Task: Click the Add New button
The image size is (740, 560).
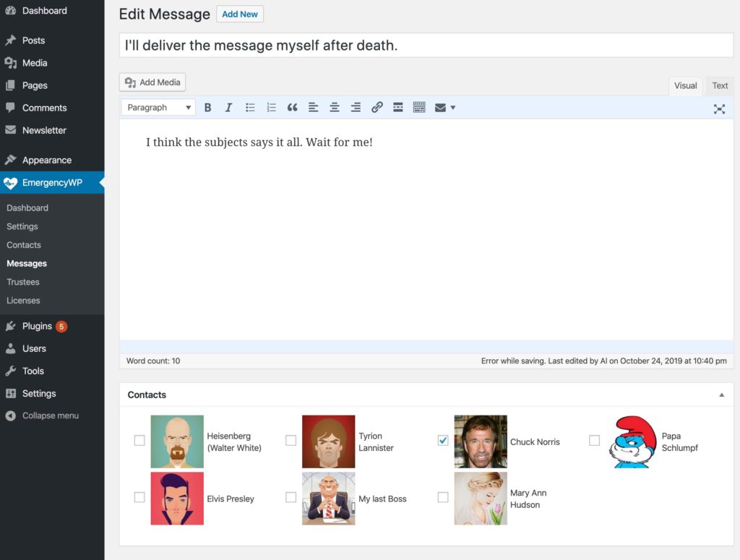Action: point(240,14)
